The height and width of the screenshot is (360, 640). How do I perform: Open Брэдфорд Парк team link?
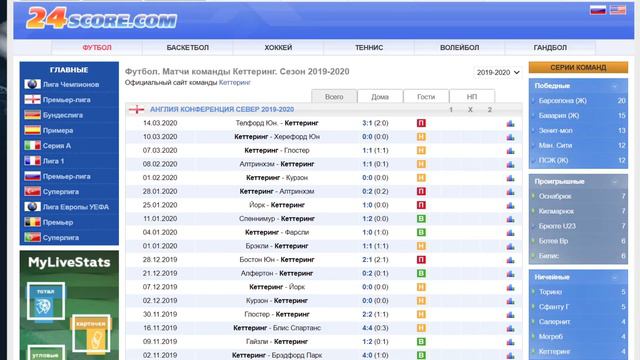(x=297, y=356)
